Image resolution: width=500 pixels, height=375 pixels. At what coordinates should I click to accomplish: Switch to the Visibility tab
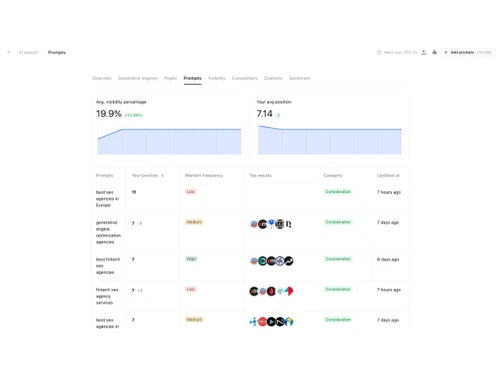point(217,78)
